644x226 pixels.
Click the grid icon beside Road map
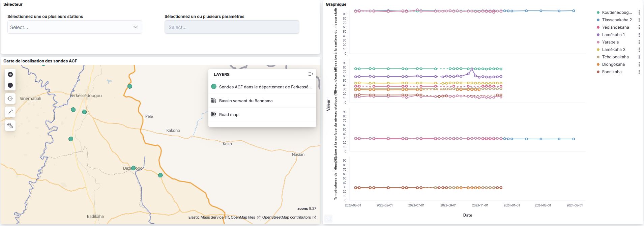pyautogui.click(x=213, y=114)
